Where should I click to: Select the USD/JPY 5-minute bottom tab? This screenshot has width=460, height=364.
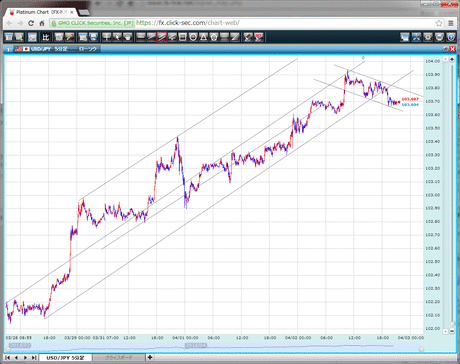click(66, 358)
